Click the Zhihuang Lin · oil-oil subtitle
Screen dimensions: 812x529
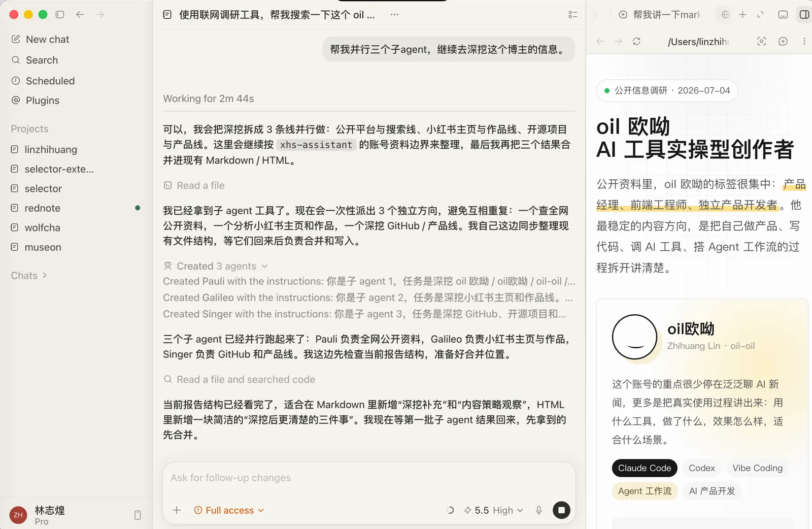tap(710, 346)
